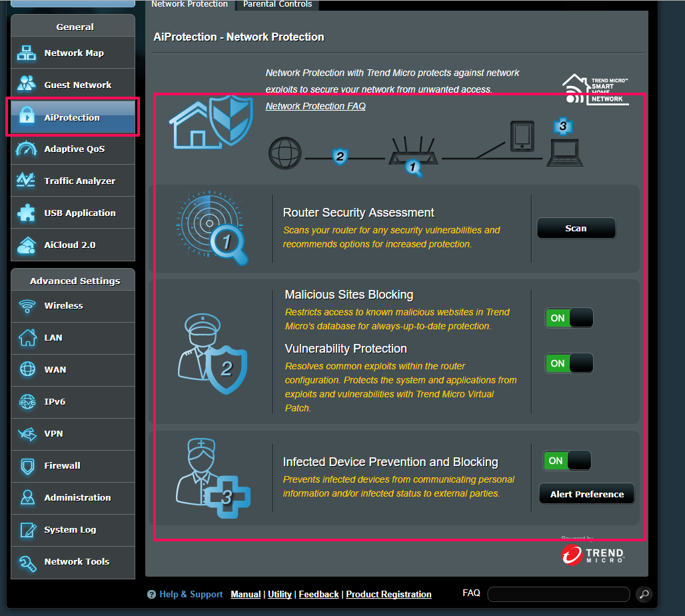Image resolution: width=685 pixels, height=616 pixels.
Task: Click the police officer shield icon
Action: 213,353
